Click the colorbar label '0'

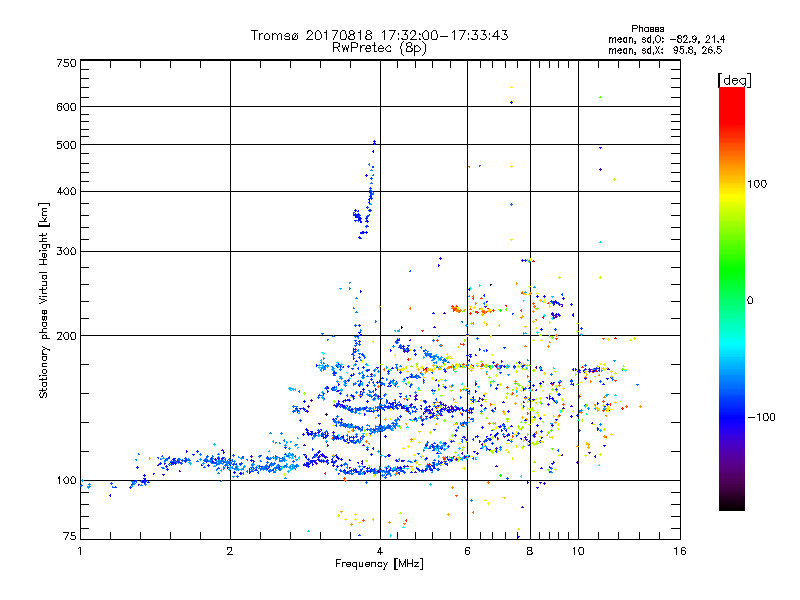(750, 301)
